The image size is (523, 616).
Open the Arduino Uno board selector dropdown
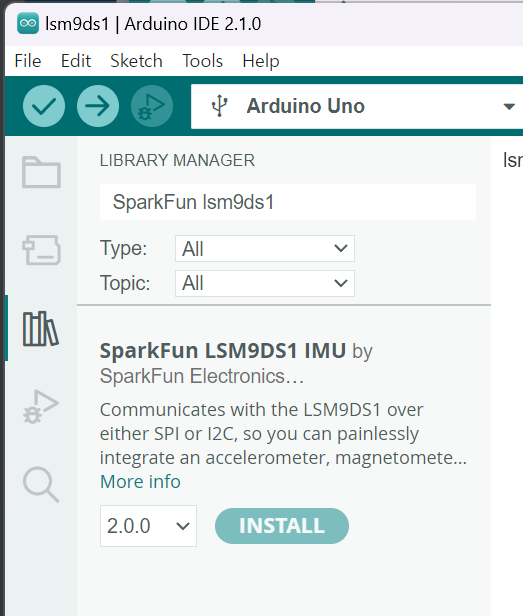[x=357, y=106]
